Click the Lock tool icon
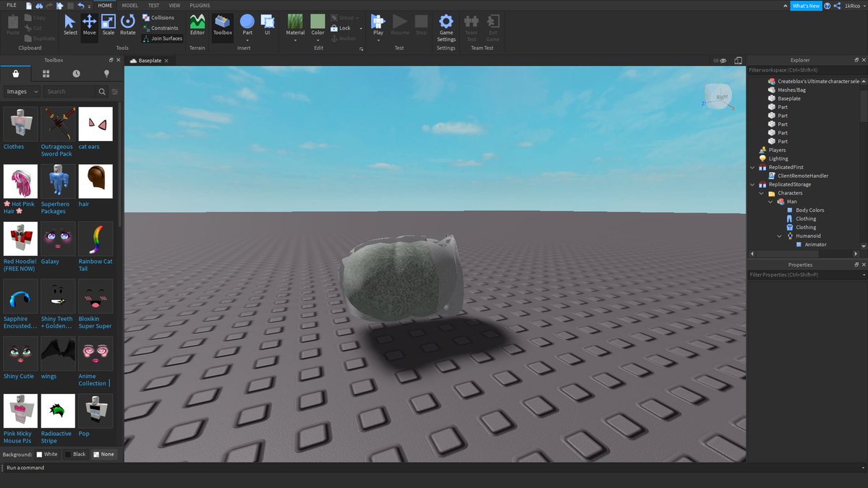This screenshot has height=488, width=868. (x=334, y=28)
